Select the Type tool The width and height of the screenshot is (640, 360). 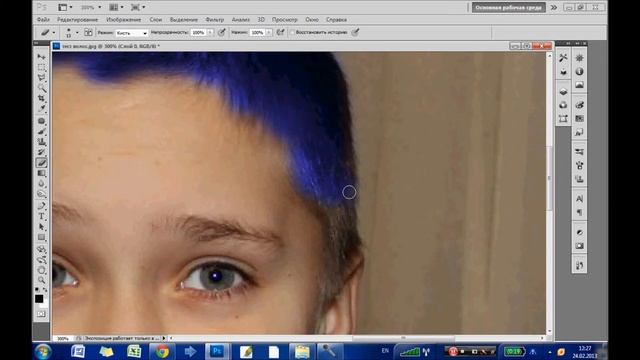click(41, 217)
